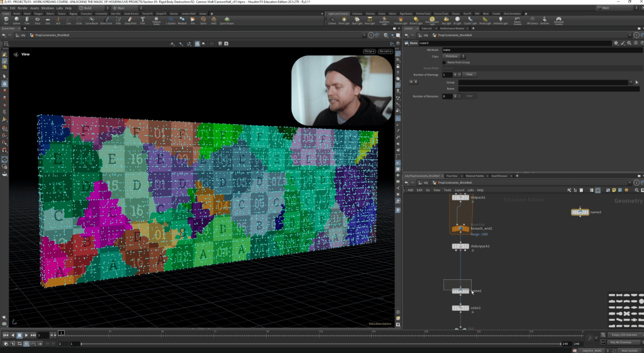Click obj in the viewport path bar
This screenshot has width=644, height=353.
pos(23,35)
